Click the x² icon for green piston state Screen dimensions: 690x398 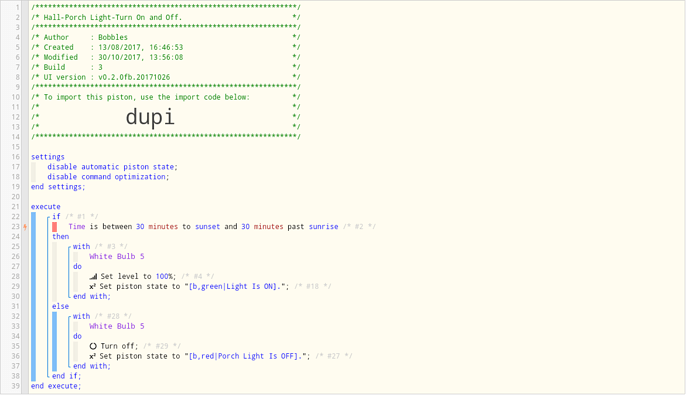click(92, 287)
